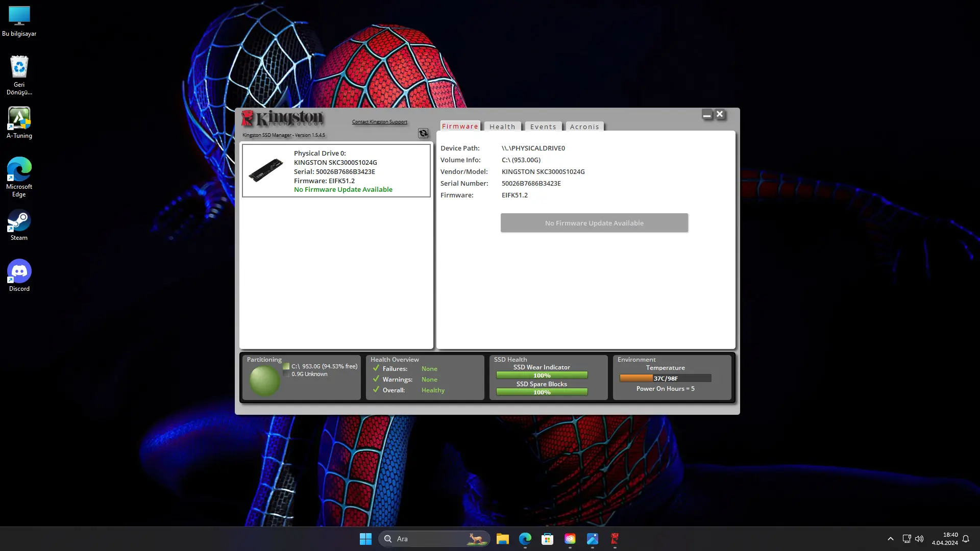Open Microsoft Edge from the taskbar

525,539
